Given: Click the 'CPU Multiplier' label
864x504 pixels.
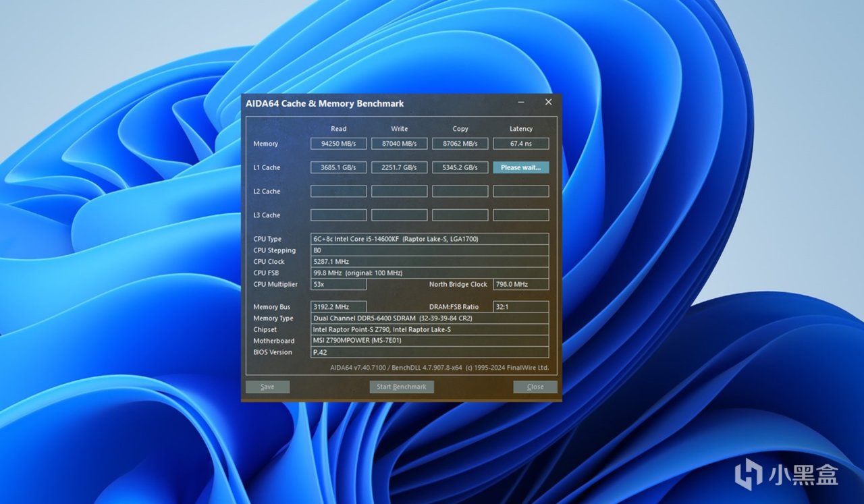Looking at the screenshot, I should point(275,285).
